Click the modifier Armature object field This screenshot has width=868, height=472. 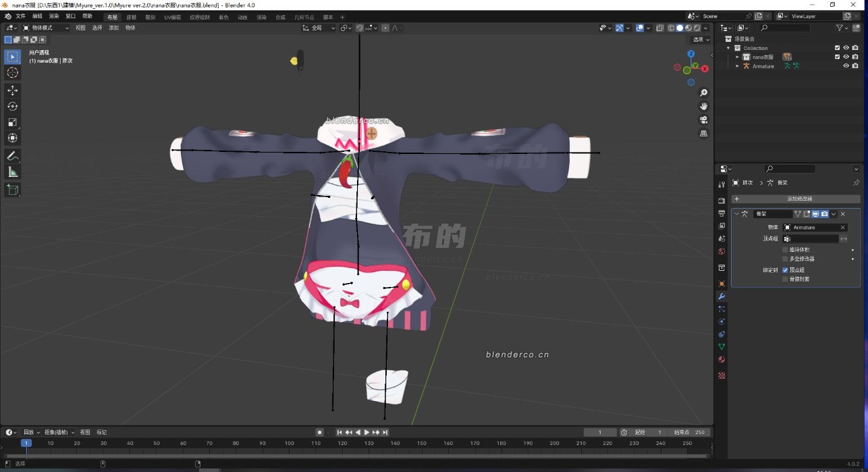pyautogui.click(x=816, y=228)
